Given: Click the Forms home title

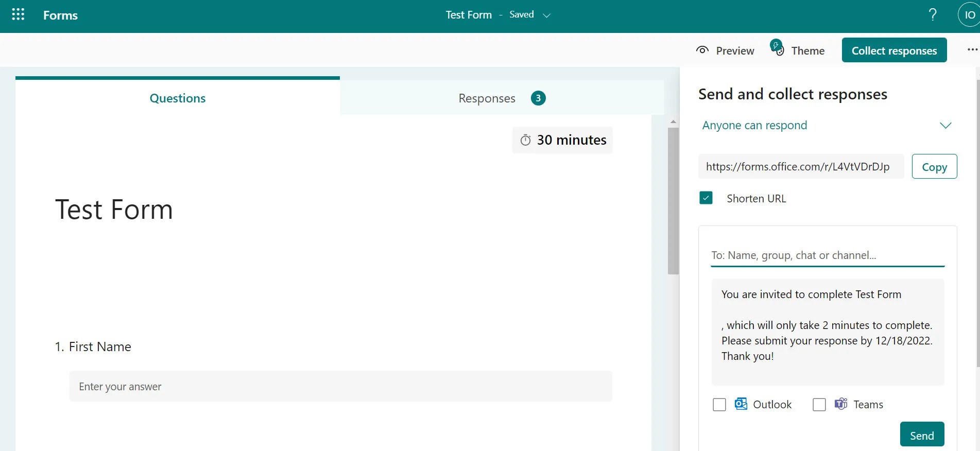Looking at the screenshot, I should (60, 15).
